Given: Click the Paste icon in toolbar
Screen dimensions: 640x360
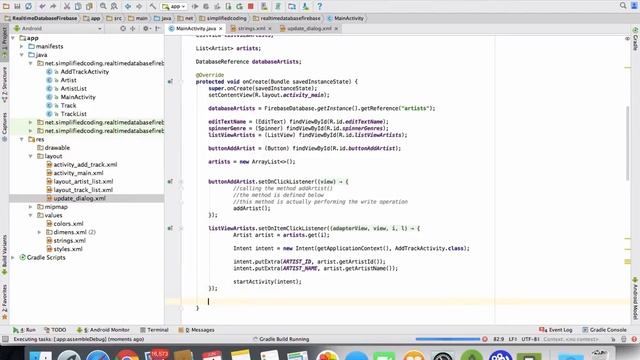Looking at the screenshot, I should [x=89, y=6].
